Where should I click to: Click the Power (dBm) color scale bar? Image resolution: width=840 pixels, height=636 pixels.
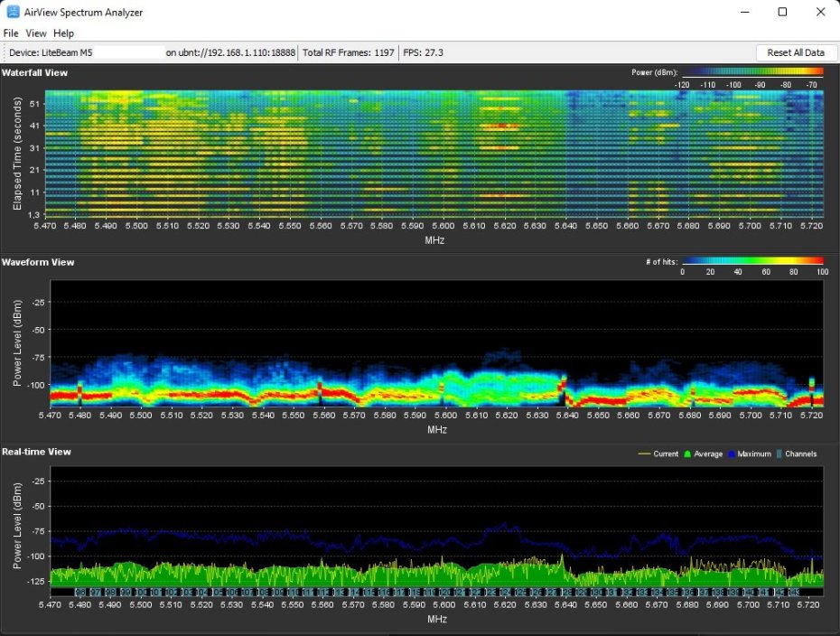tap(751, 71)
